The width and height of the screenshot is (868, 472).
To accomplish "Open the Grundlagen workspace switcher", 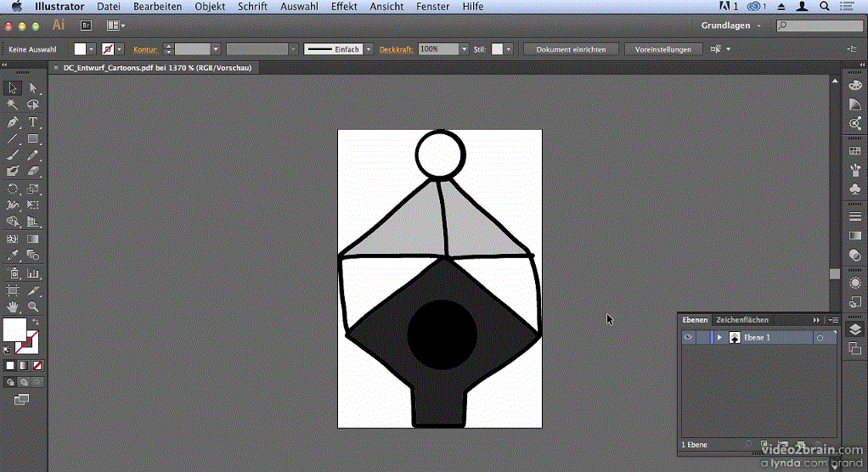I will point(730,25).
